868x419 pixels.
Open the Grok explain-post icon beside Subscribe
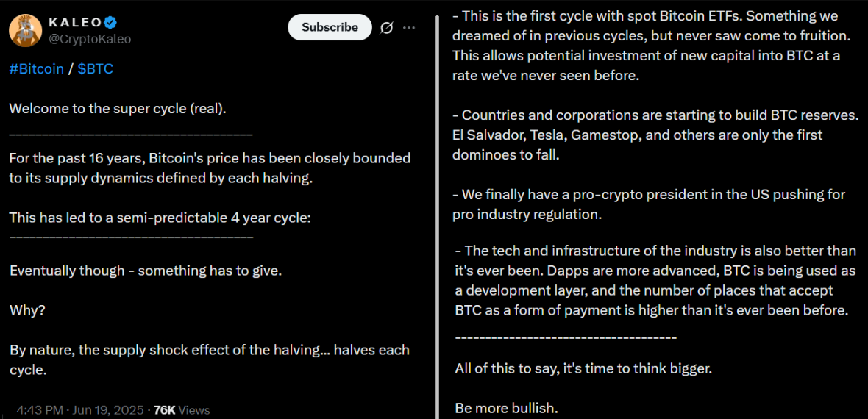tap(388, 28)
